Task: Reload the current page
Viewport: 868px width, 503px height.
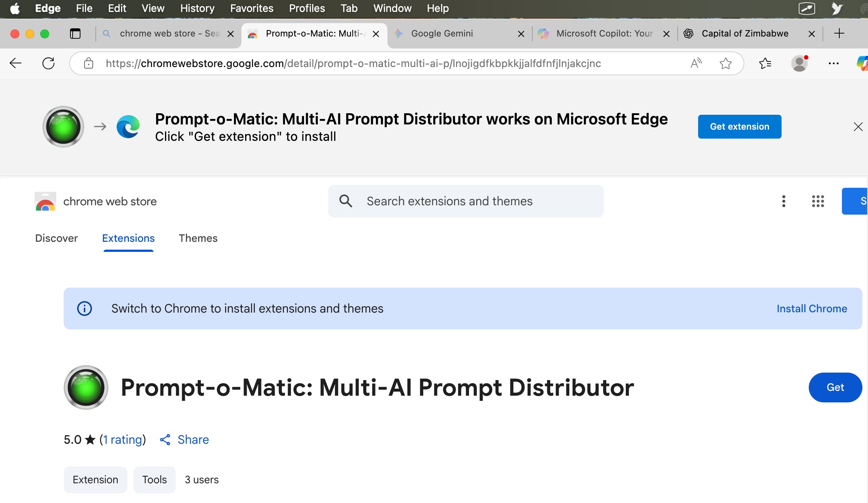Action: (48, 63)
